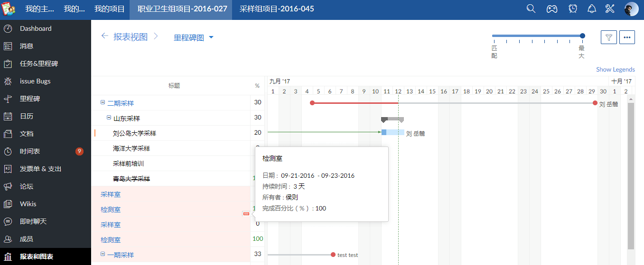644x265 pixels.
Task: Collapse the 一期采样 tree node
Action: [103, 254]
